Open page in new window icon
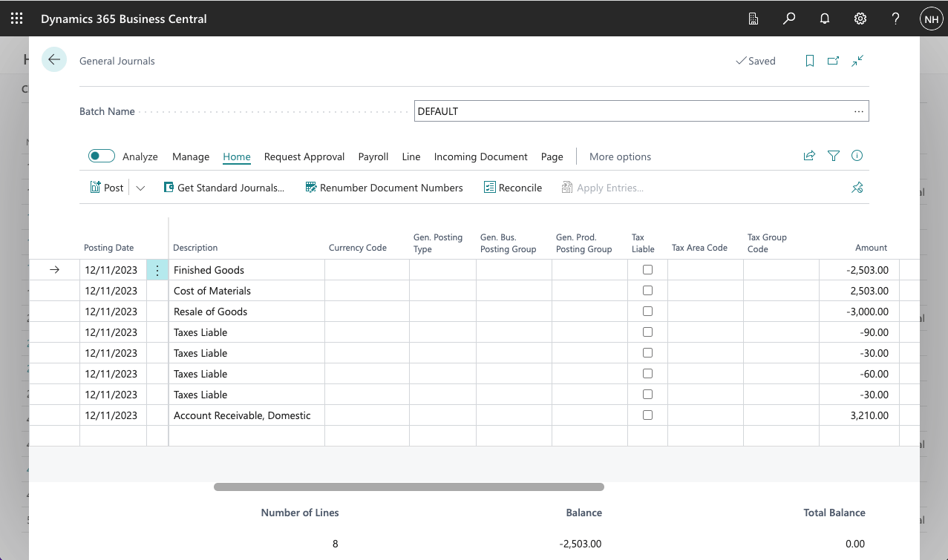Screen dimensions: 948x560 [x=833, y=61]
